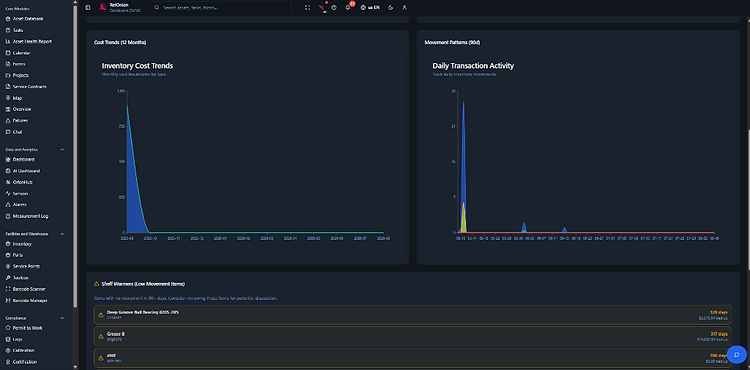
Task: Enter fullscreen mode using expand icon
Action: pos(308,8)
